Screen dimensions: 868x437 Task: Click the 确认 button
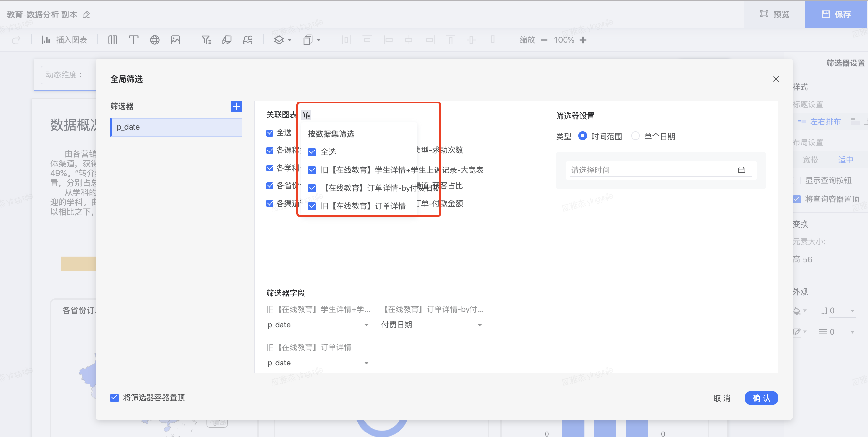[x=761, y=398]
